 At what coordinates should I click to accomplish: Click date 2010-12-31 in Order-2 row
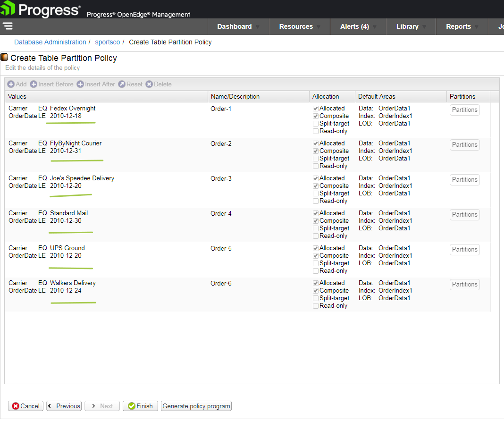(x=66, y=151)
